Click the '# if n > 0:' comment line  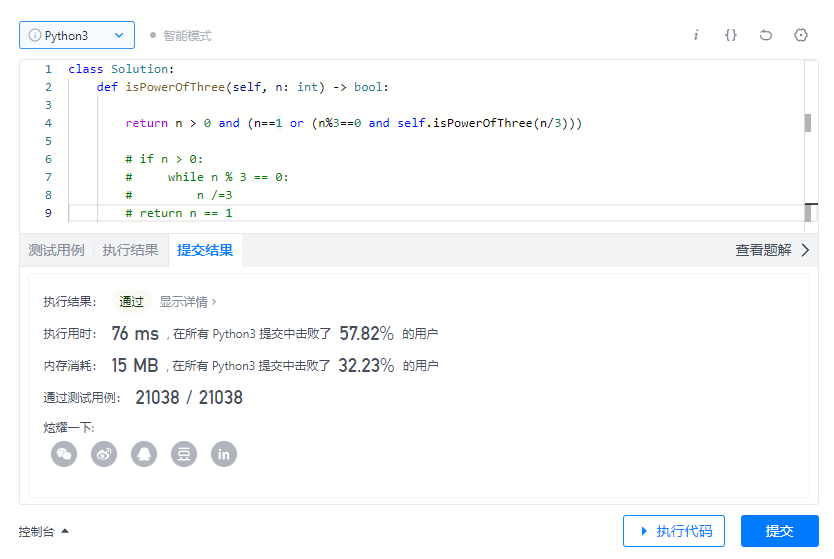[x=164, y=158]
